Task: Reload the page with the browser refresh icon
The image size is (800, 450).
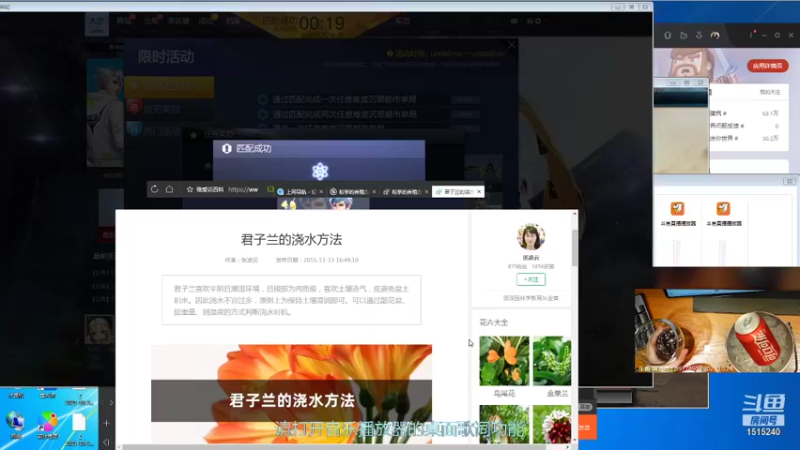Action: coord(154,189)
